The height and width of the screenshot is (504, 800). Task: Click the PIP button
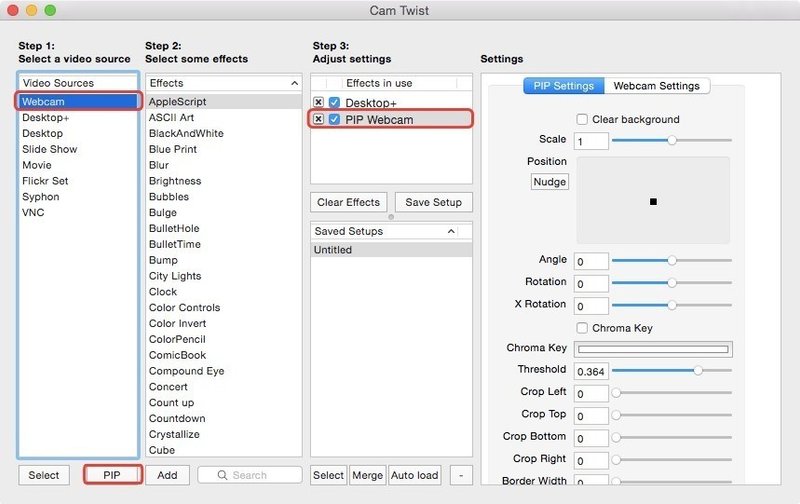[112, 475]
